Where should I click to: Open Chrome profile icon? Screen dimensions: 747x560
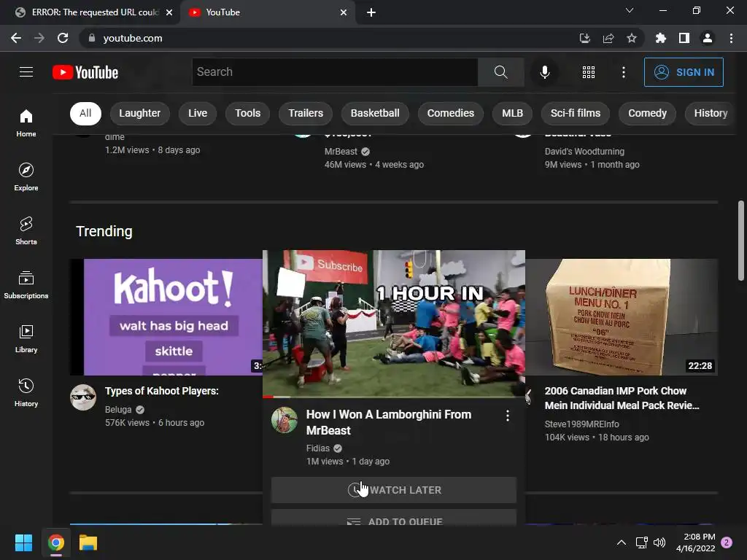[708, 38]
